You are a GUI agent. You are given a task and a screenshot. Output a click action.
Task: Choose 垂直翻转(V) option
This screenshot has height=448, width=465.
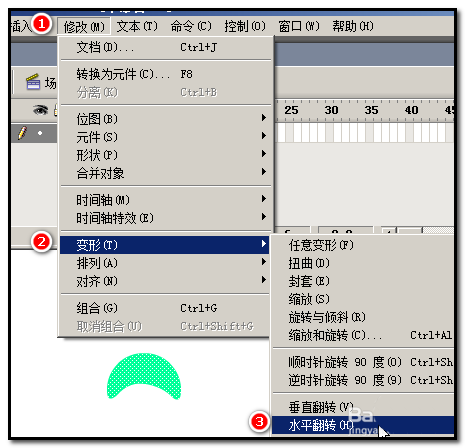363,407
